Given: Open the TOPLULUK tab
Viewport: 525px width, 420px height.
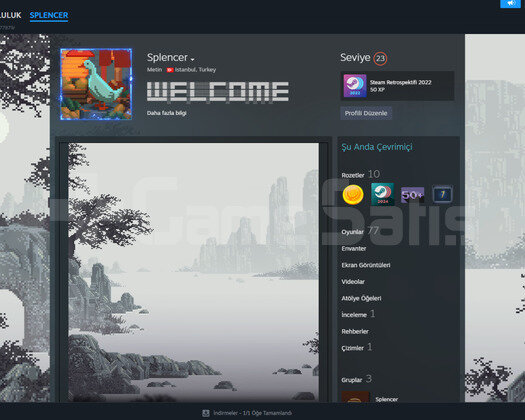Looking at the screenshot, I should (10, 15).
